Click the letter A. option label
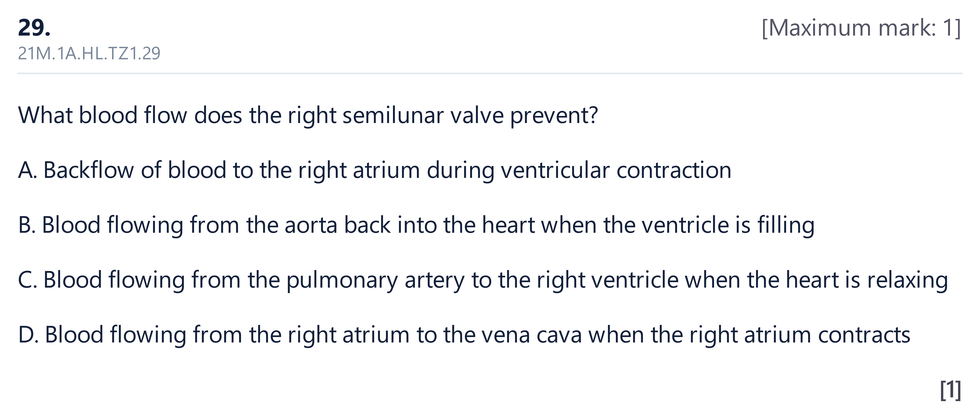Screen dimensions: 980x419 click(27, 170)
